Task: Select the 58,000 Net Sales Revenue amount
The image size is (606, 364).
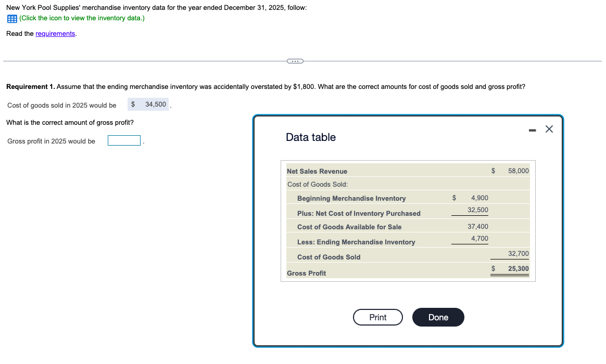Action: tap(518, 171)
